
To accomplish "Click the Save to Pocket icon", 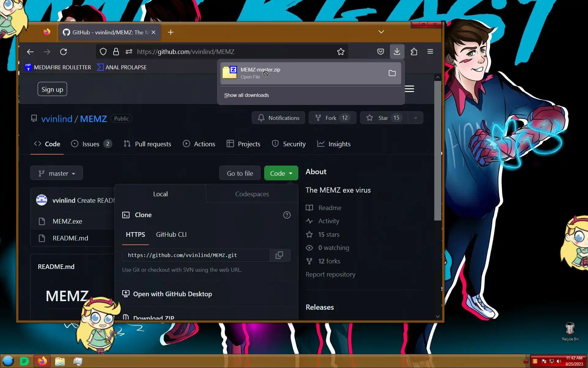I will [x=380, y=52].
